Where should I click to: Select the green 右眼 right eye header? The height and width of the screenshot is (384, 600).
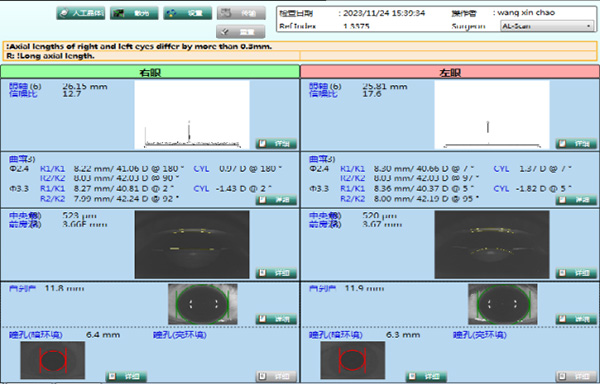[x=150, y=72]
